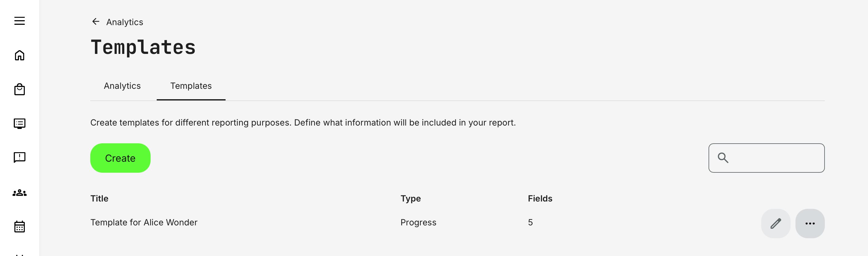Select the Template for Alice Wonder row
868x256 pixels.
click(144, 222)
